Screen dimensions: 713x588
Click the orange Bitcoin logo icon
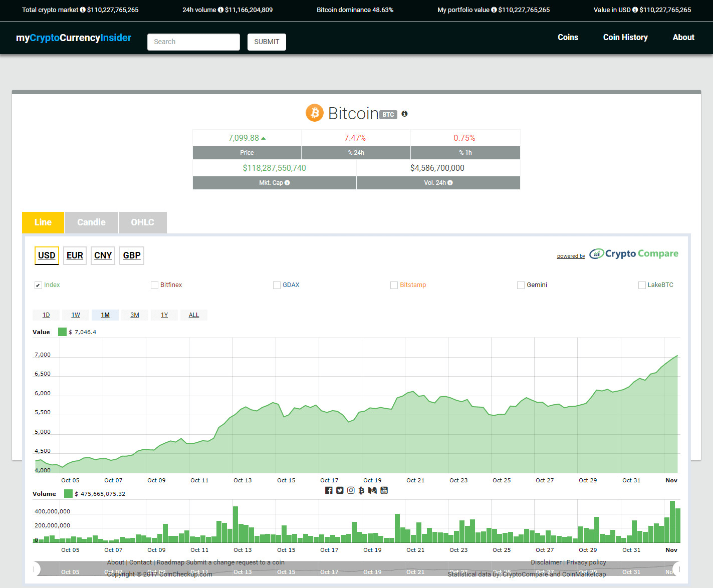pyautogui.click(x=315, y=113)
